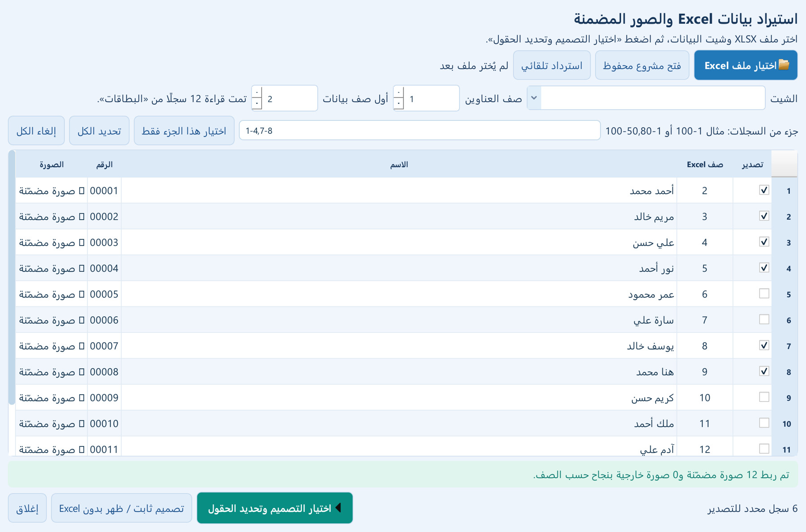Image resolution: width=806 pixels, height=532 pixels.
Task: Click اختيار هذا الجزء فقط button
Action: point(184,131)
